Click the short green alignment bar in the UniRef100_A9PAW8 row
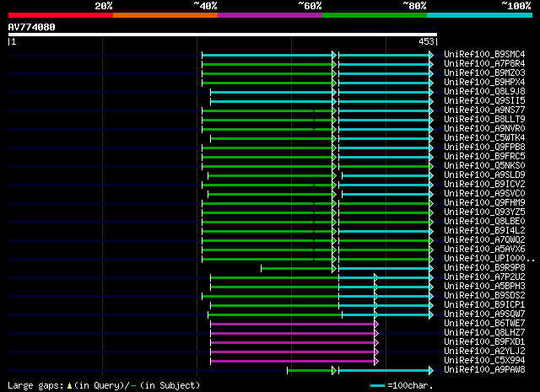The height and width of the screenshot is (392, 540). coord(310,371)
